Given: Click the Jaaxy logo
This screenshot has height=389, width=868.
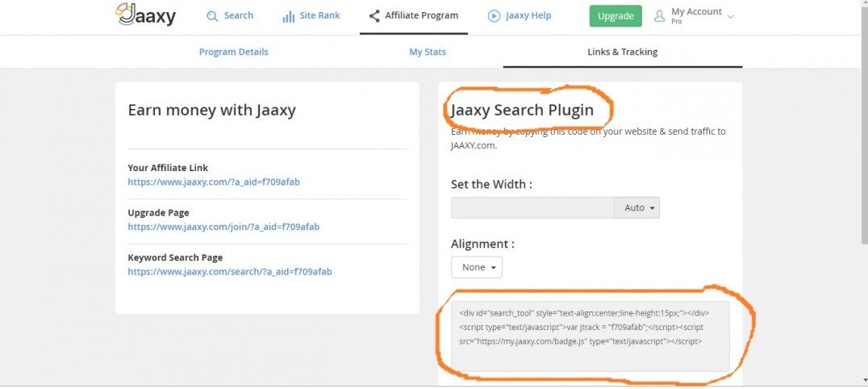Looking at the screenshot, I should pyautogui.click(x=145, y=15).
